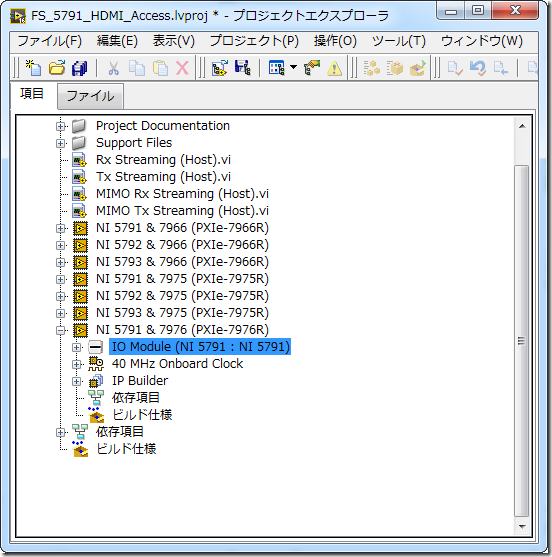The width and height of the screenshot is (552, 557).
Task: Click the vertical scrollbar thumb
Action: [521, 341]
